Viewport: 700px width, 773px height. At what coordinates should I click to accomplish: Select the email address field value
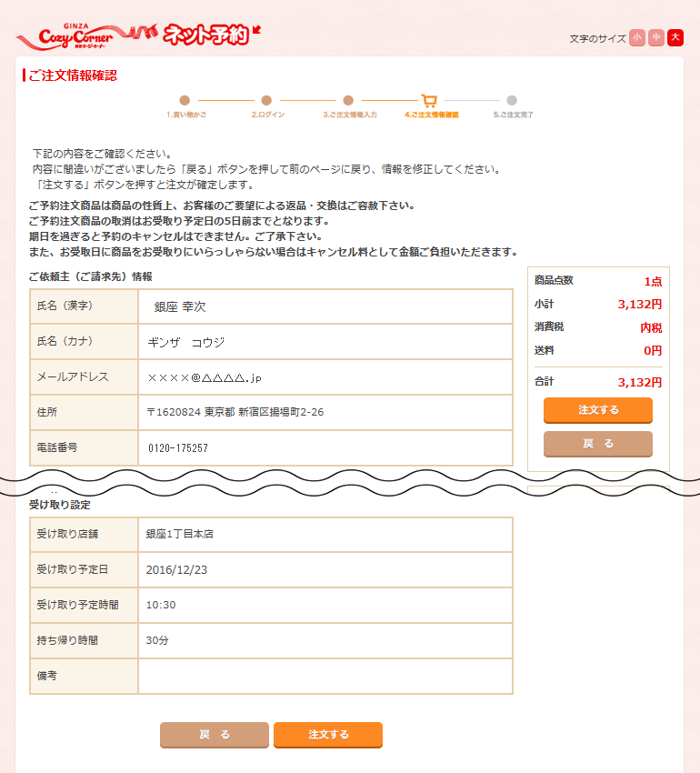pos(204,377)
